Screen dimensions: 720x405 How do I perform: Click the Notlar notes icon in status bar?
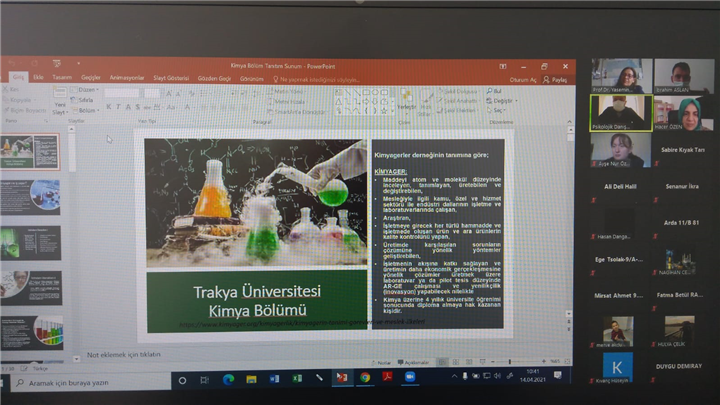point(374,363)
